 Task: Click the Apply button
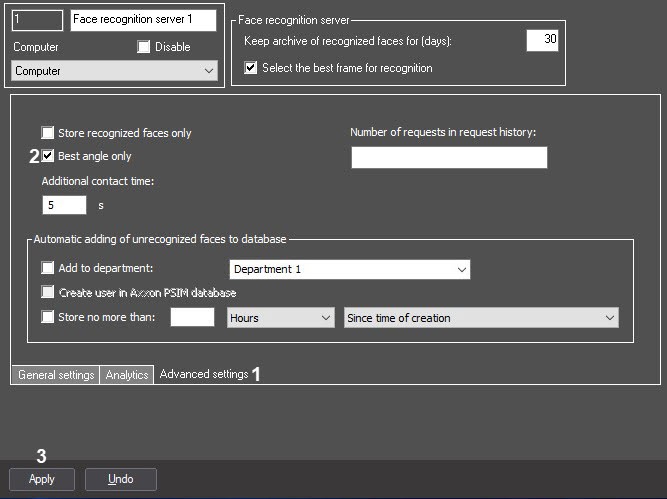[x=42, y=479]
